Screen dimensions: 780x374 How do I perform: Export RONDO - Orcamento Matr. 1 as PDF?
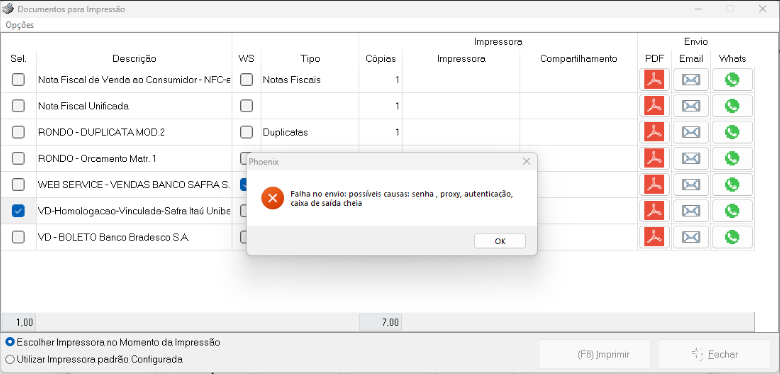(654, 159)
